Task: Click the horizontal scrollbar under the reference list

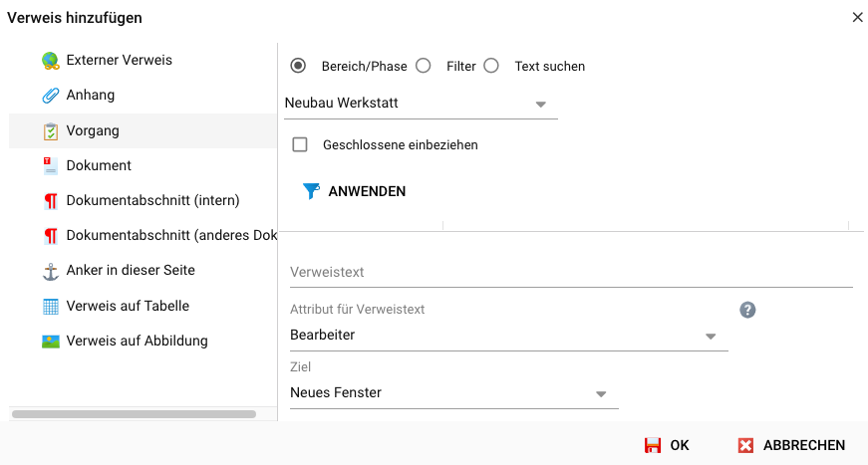Action: (134, 413)
